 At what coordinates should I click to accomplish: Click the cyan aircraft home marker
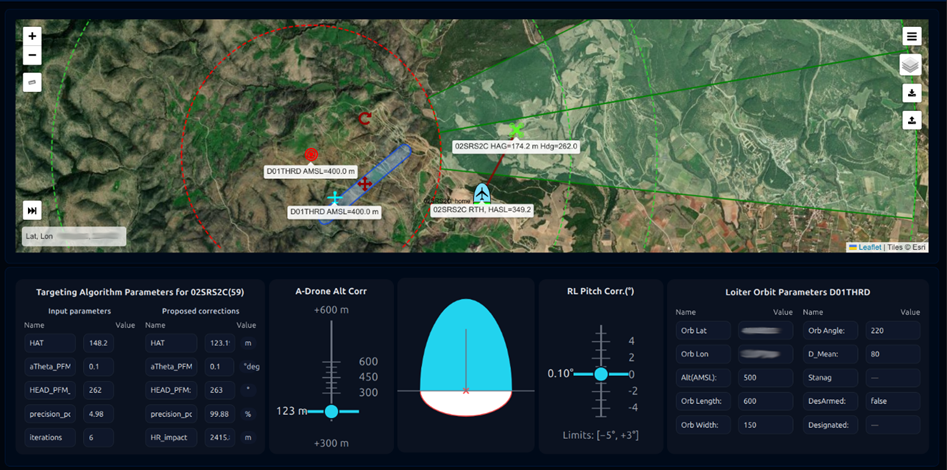click(x=482, y=192)
